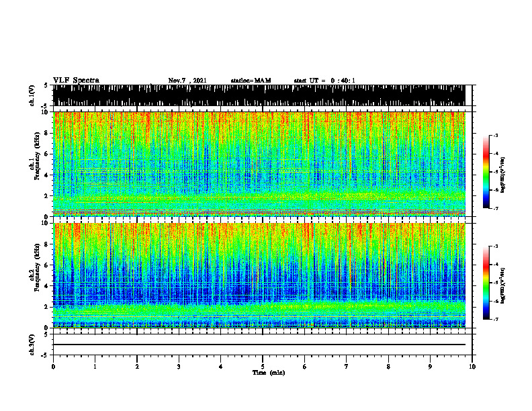Click the ch.1 frequency axis "2" kHz tick
This screenshot has height=411, width=532.
48,196
